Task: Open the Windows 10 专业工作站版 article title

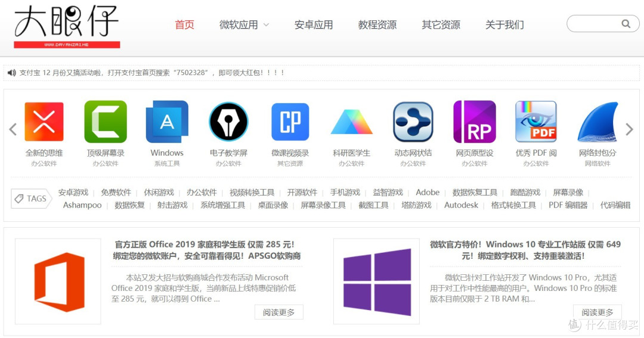Action: coord(525,250)
